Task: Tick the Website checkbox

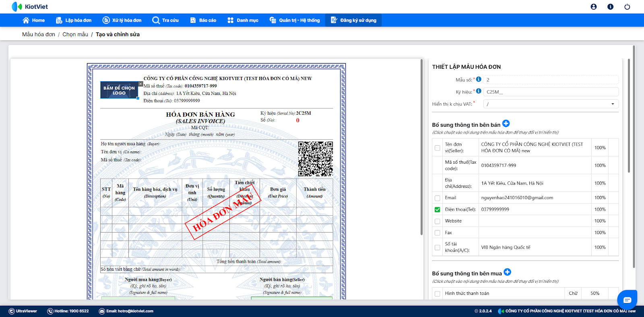Action: (x=438, y=221)
